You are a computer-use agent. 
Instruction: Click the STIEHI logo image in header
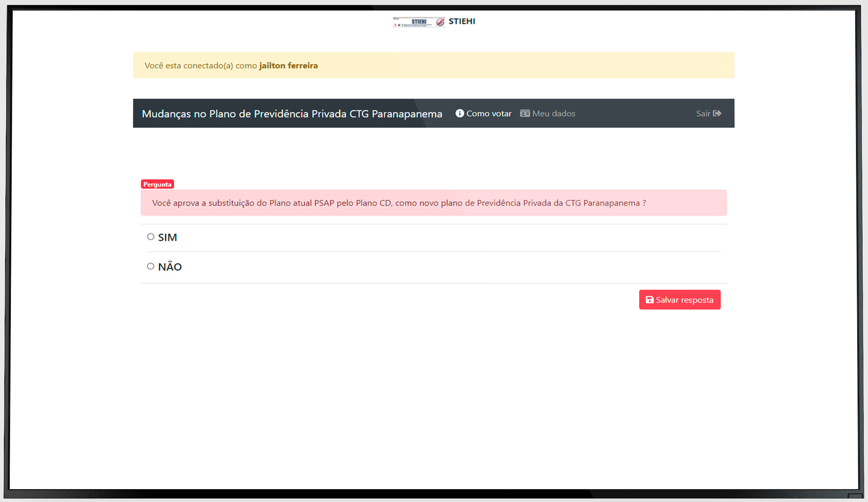click(419, 22)
